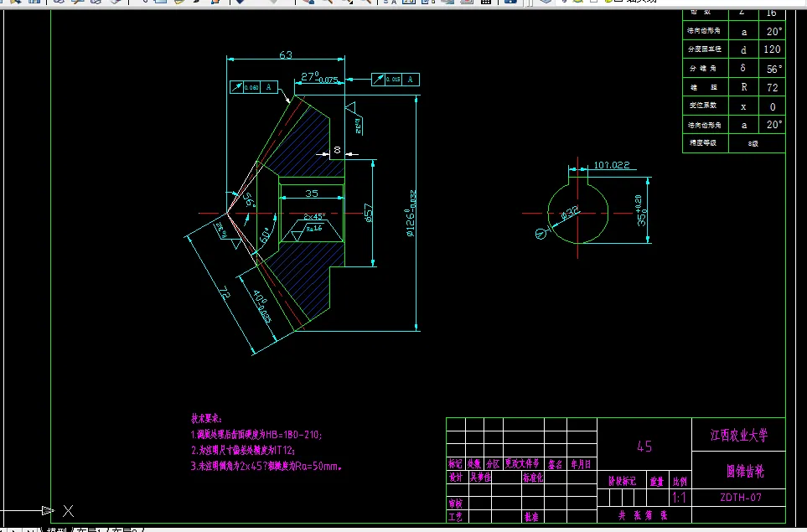
Task: Select the ø126 outer diameter dimension
Action: [411, 214]
